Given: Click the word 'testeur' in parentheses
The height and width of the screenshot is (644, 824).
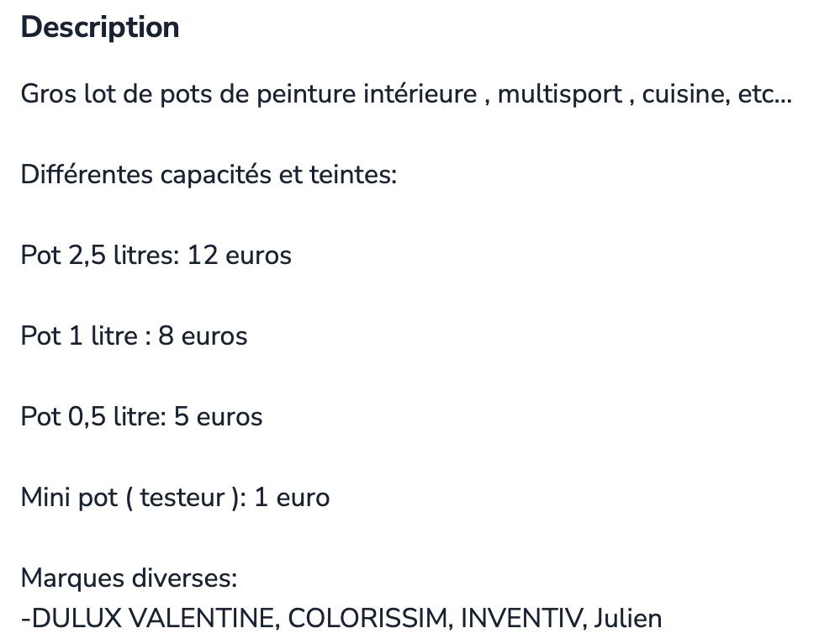Looking at the screenshot, I should (182, 498).
